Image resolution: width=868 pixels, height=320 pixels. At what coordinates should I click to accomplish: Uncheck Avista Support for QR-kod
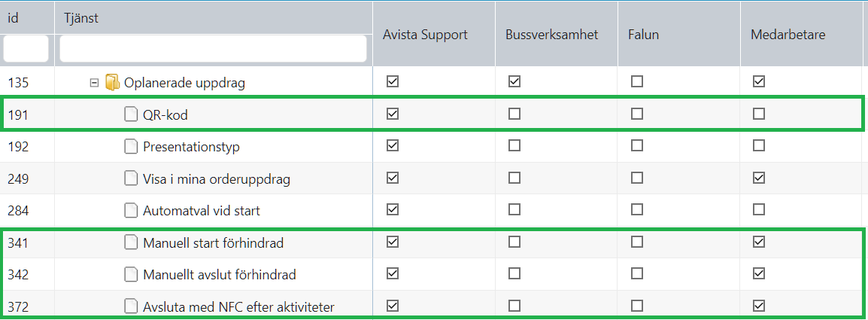(x=393, y=114)
